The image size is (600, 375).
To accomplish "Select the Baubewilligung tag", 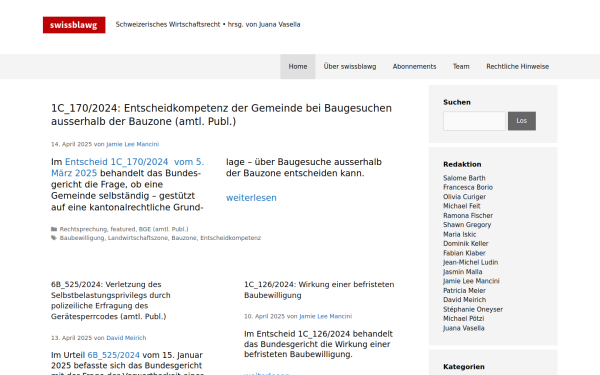I will coord(82,238).
